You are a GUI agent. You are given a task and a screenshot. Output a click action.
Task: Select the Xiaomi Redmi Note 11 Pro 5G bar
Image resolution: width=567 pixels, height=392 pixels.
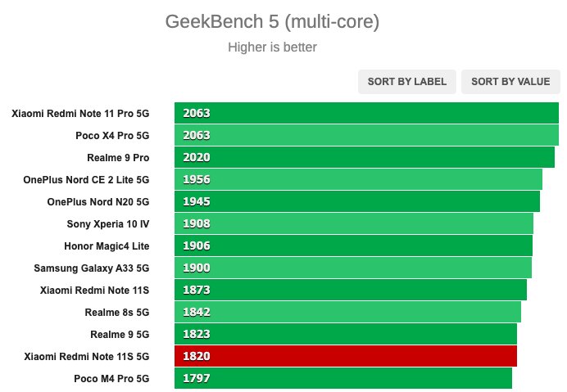366,113
